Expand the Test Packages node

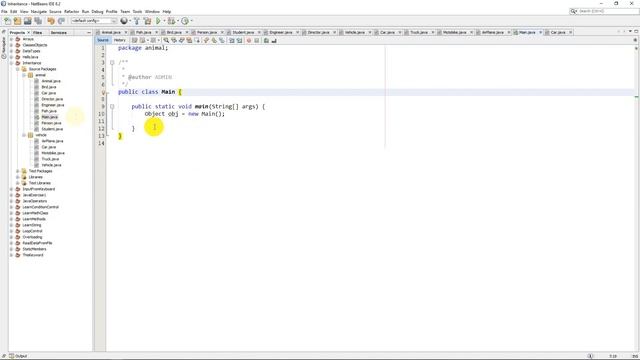18,171
